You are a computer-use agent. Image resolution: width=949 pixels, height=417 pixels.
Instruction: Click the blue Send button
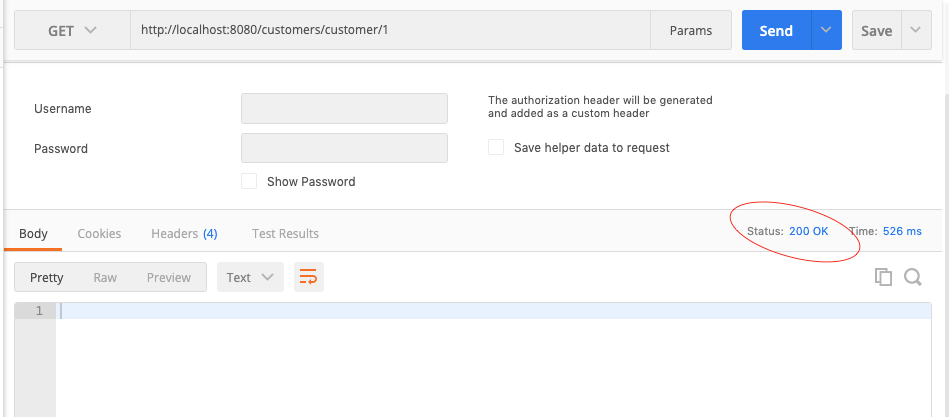[775, 30]
